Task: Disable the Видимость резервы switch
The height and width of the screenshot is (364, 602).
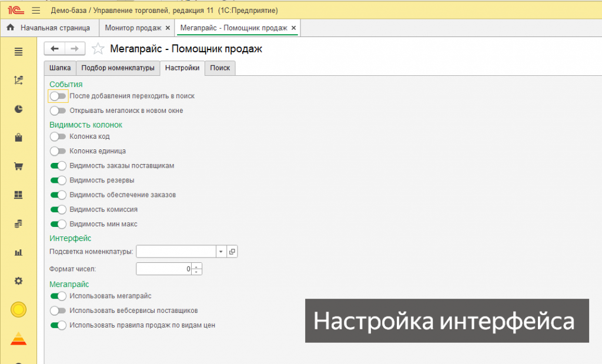Action: (58, 180)
